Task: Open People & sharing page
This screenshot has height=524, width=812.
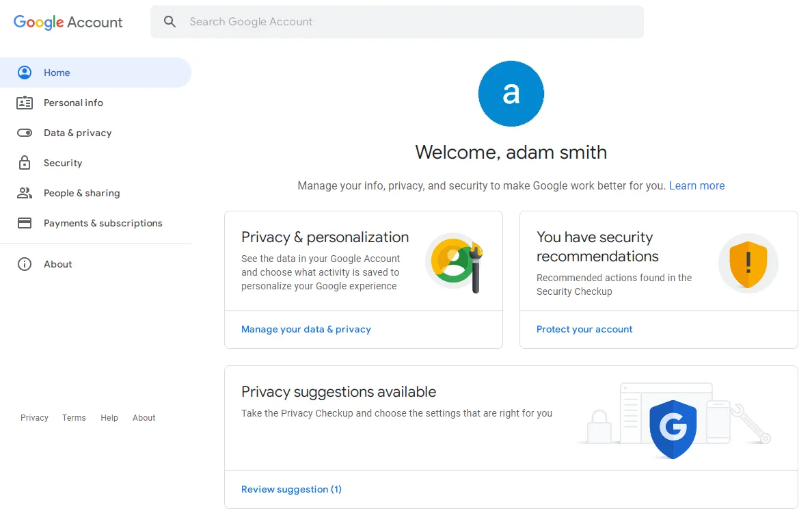Action: [95, 193]
